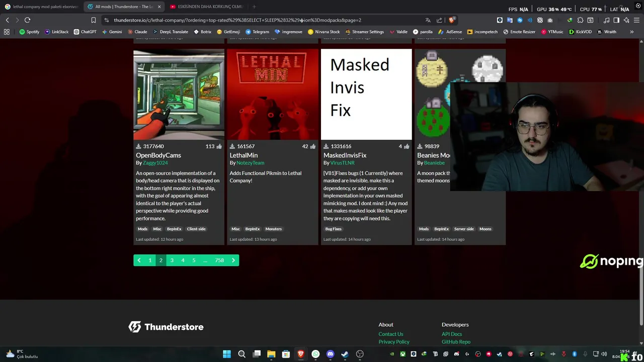Filter by Monsters tag on LethalMin

pos(274,229)
